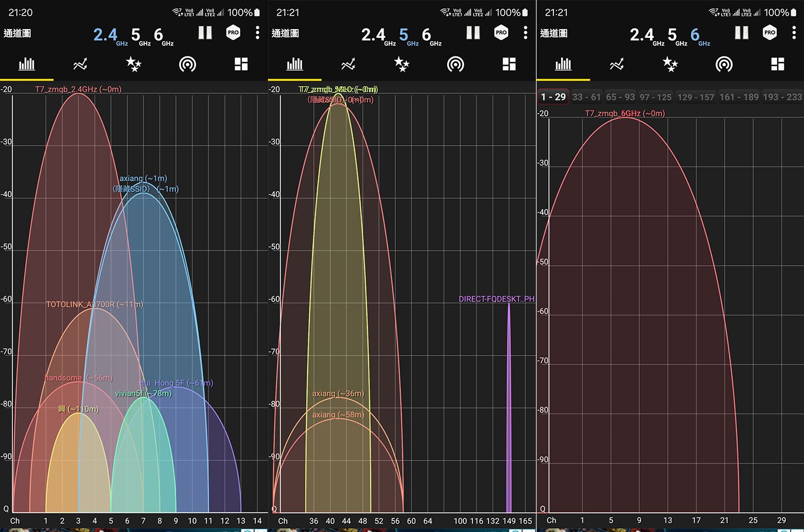Open dashboard grid tab in middle panel
804x532 pixels.
[509, 64]
